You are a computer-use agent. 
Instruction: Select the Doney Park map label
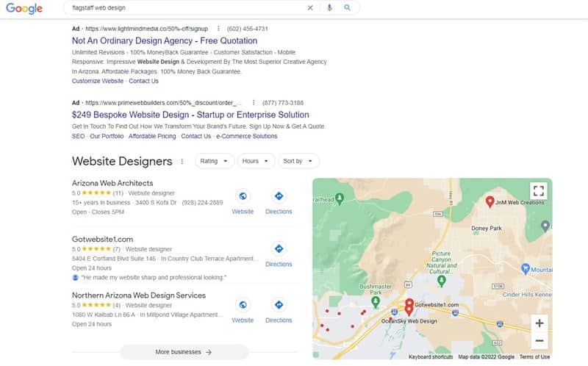[487, 228]
